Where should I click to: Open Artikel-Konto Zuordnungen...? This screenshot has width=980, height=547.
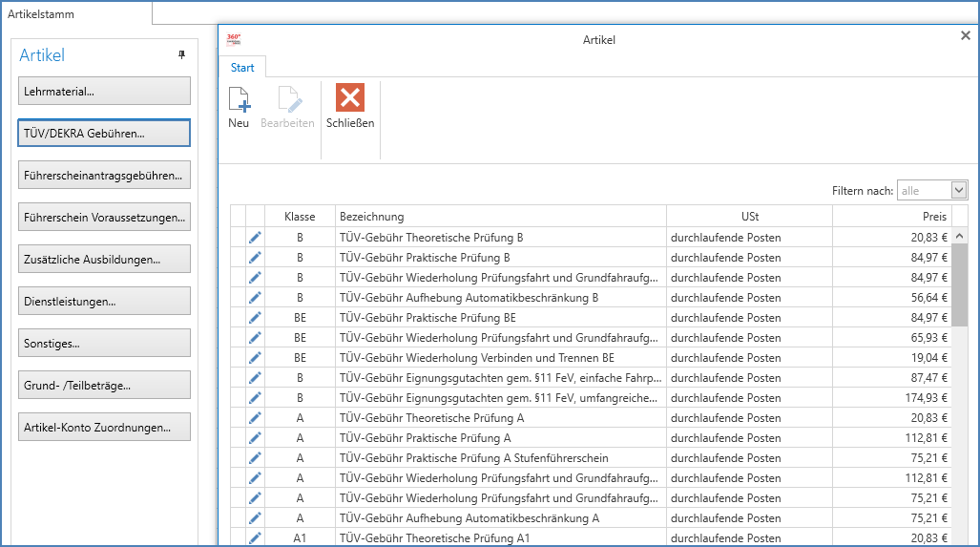coord(104,427)
